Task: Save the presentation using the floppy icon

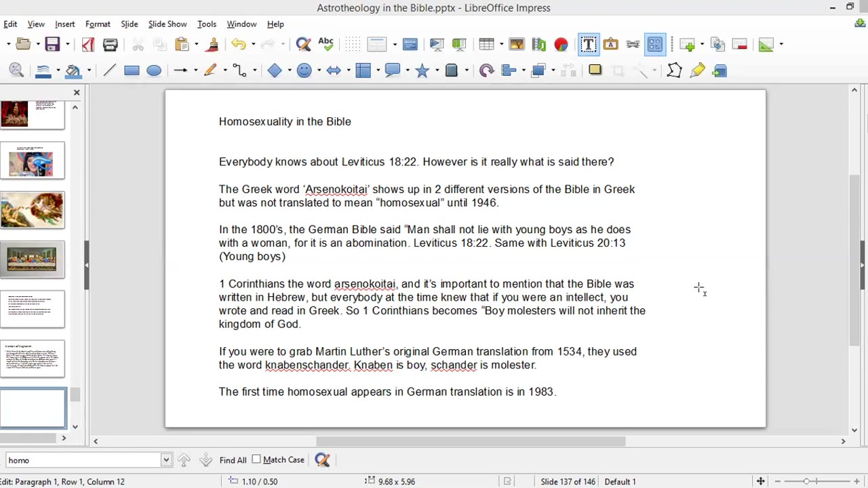Action: [52, 45]
